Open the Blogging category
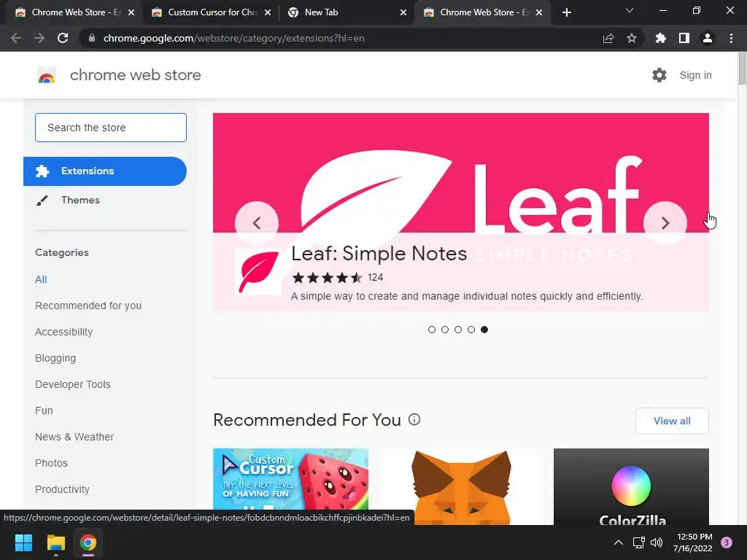The height and width of the screenshot is (560, 747). (x=55, y=358)
